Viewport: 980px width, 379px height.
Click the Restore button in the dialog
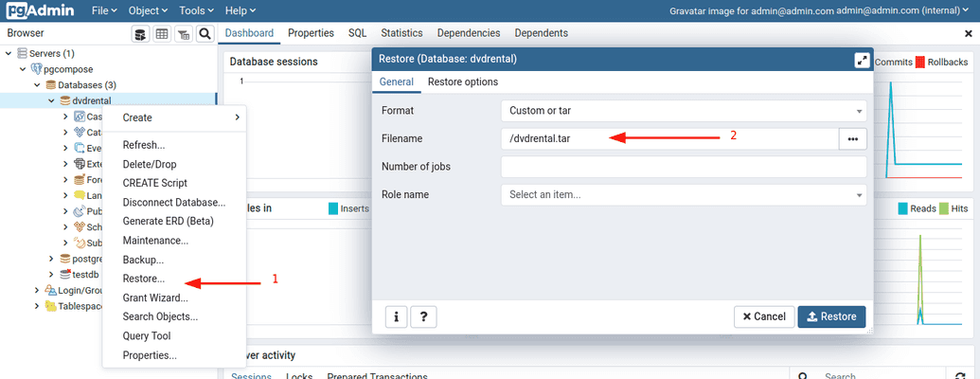(831, 316)
